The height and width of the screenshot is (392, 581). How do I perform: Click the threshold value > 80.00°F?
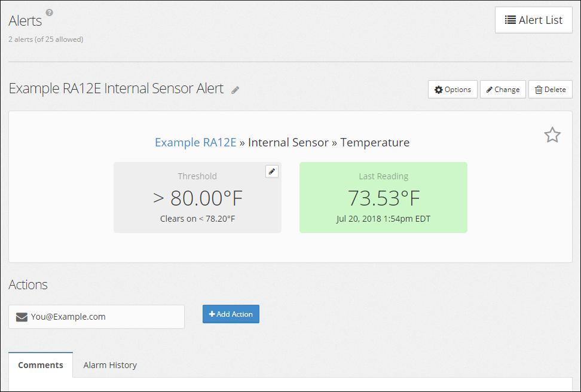click(197, 198)
